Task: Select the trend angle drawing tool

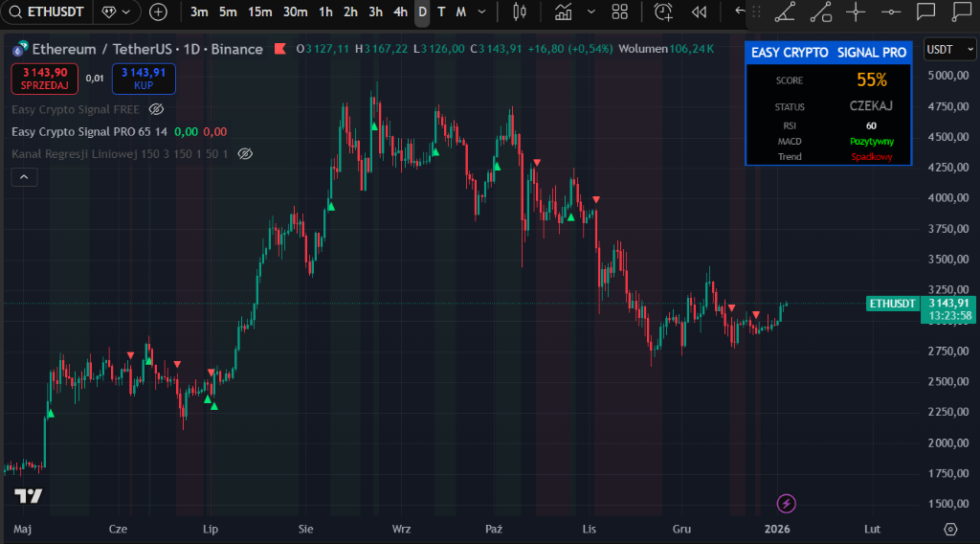Action: point(785,11)
